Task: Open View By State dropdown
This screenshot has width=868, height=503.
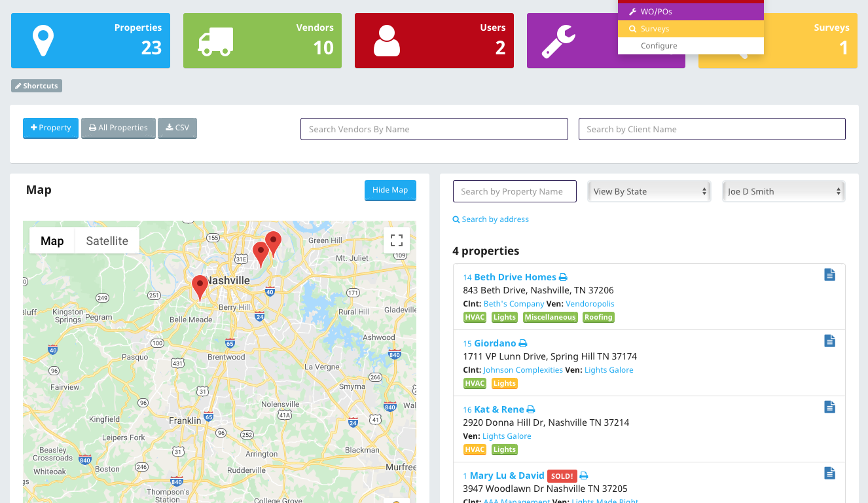Action: [649, 191]
